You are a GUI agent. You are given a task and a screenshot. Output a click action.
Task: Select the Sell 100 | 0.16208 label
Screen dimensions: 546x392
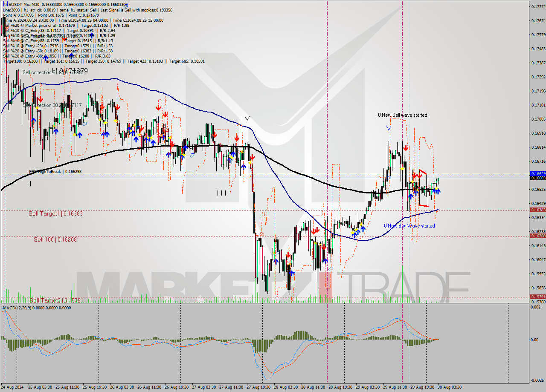55,239
